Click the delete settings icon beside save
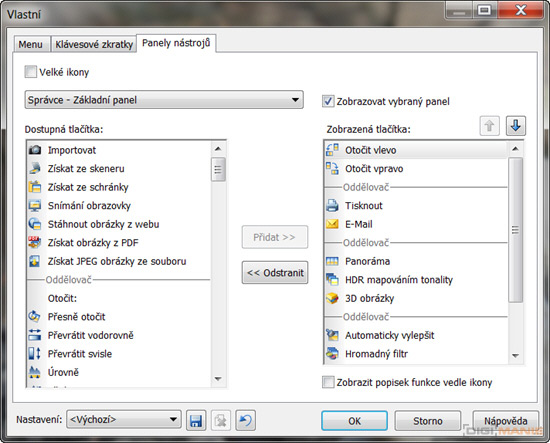This screenshot has height=443, width=550. tap(221, 420)
